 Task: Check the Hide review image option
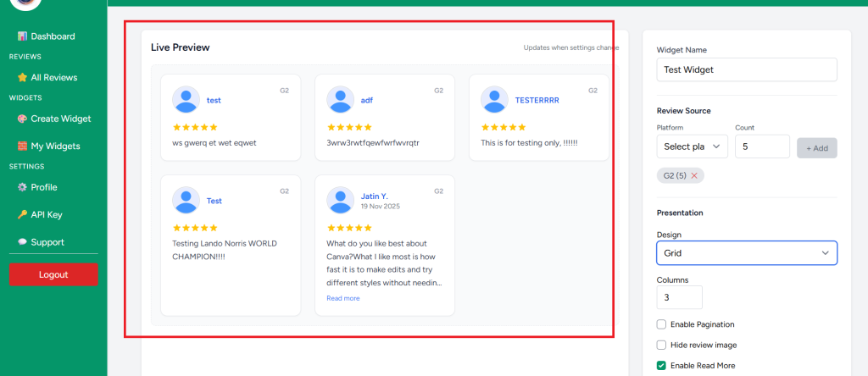(x=661, y=345)
